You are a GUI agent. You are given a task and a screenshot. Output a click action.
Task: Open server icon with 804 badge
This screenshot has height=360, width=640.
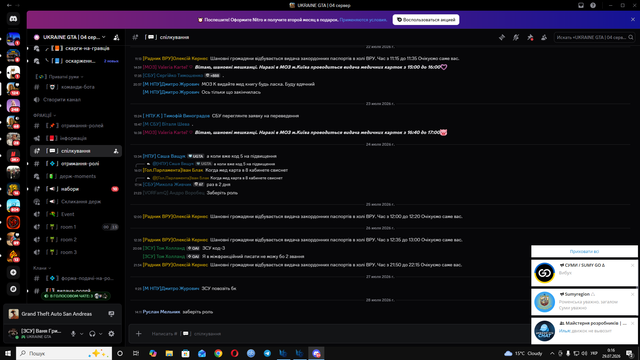(13, 205)
